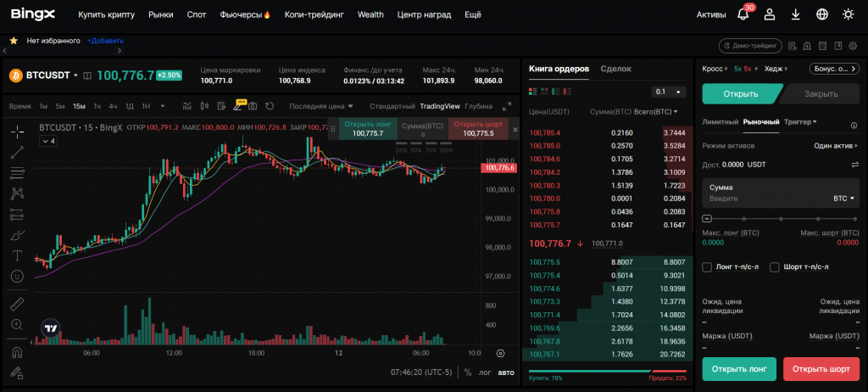The height and width of the screenshot is (392, 868).
Task: Switch chart view to Глубина
Action: pos(478,106)
